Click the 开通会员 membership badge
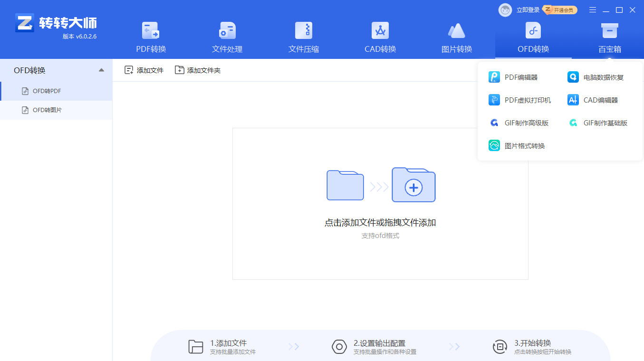644x361 pixels. coord(561,10)
